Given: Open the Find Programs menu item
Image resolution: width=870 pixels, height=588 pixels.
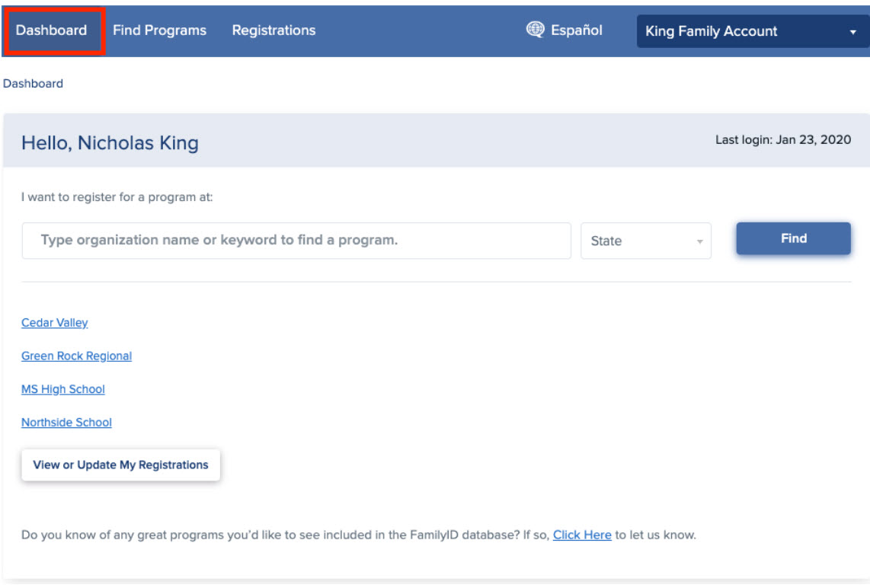Looking at the screenshot, I should 160,30.
